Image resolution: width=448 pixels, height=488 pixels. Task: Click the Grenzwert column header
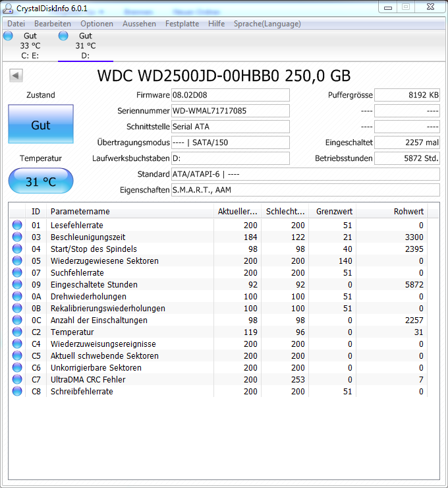click(332, 211)
